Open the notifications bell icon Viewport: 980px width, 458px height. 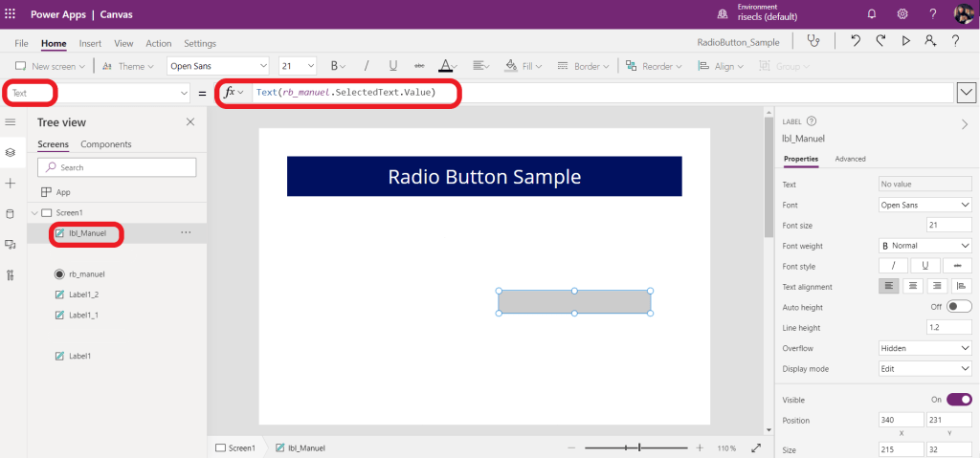click(872, 14)
